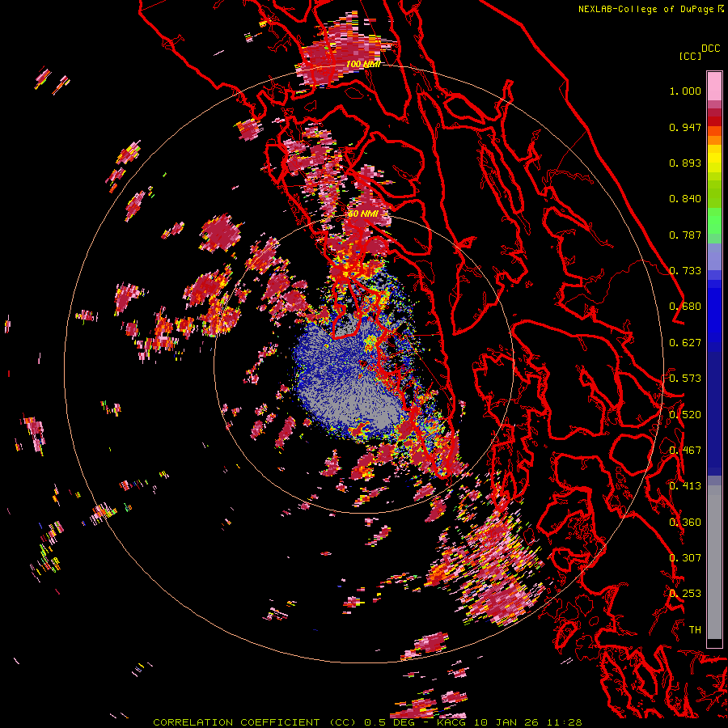Select the 0.360 scale value
This screenshot has height=728, width=728.
(685, 522)
